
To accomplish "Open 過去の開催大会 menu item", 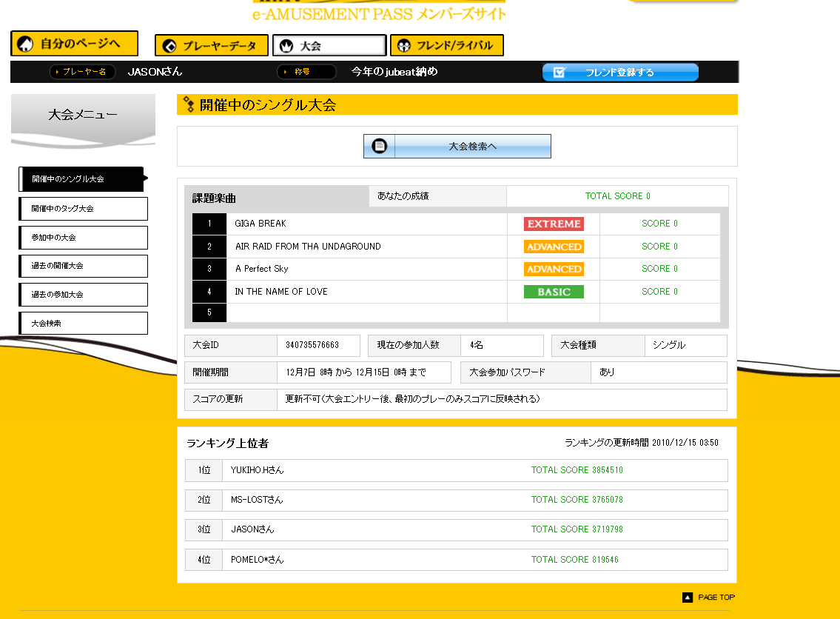I will point(83,266).
